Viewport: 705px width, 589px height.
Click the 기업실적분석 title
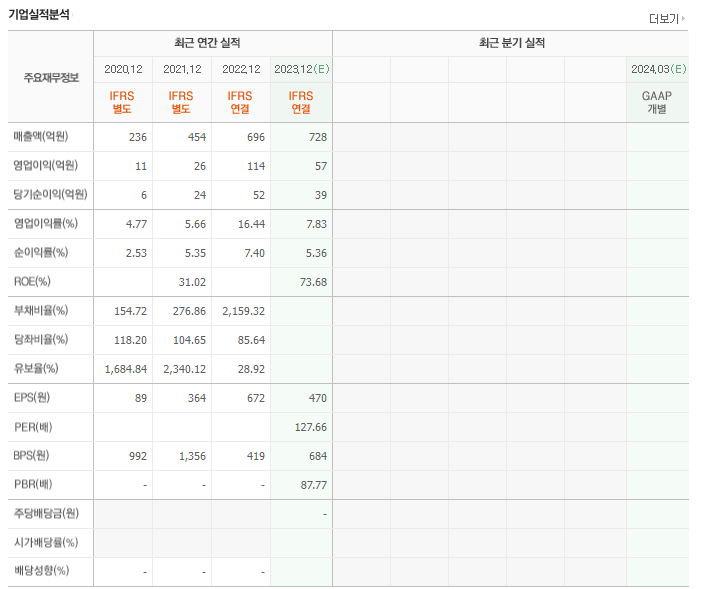tap(39, 14)
